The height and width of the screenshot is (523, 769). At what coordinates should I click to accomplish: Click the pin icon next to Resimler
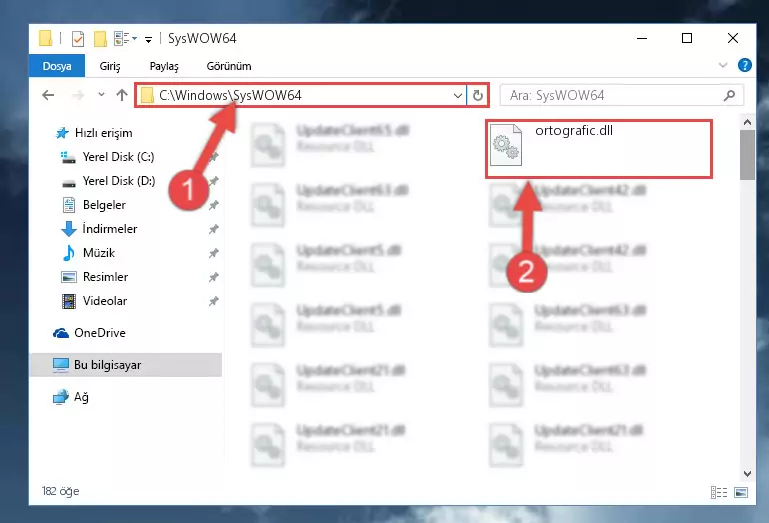point(213,277)
